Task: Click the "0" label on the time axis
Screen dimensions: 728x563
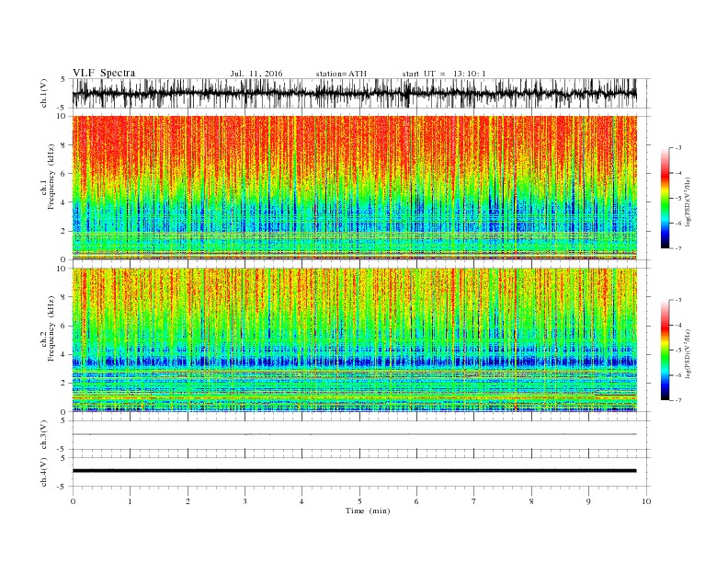Action: [73, 501]
